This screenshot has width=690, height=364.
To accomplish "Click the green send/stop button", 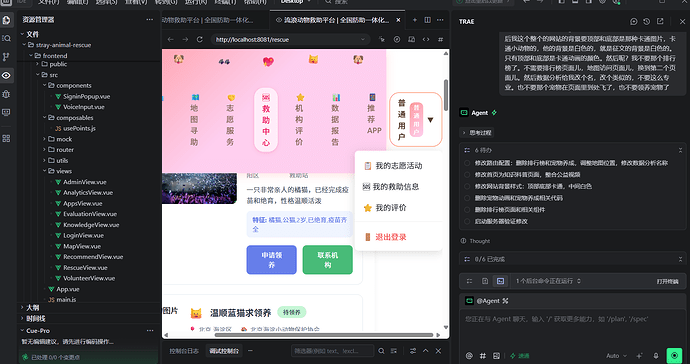I will 674,355.
